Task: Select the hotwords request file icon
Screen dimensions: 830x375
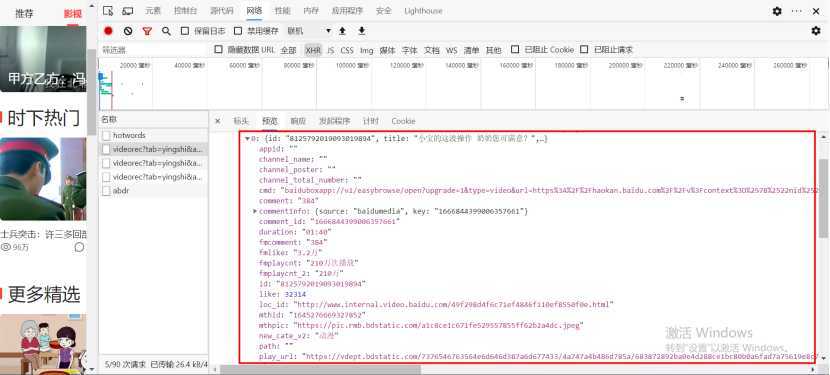Action: [106, 136]
